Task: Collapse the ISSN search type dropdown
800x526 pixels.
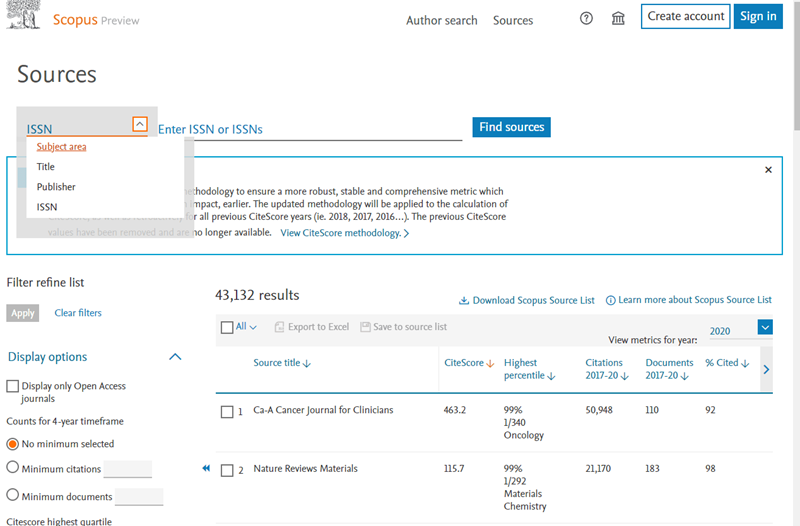Action: pyautogui.click(x=140, y=124)
